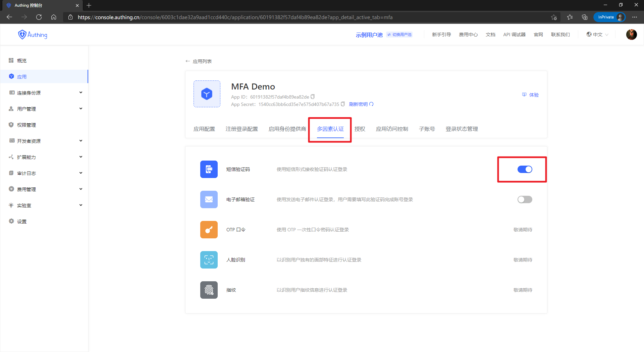Open 费用中心 in the top navigation

468,35
